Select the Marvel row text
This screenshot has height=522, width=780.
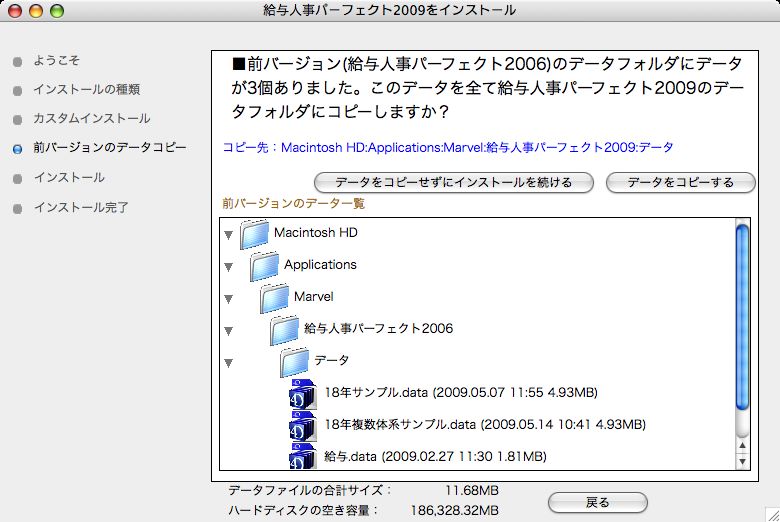(x=313, y=296)
